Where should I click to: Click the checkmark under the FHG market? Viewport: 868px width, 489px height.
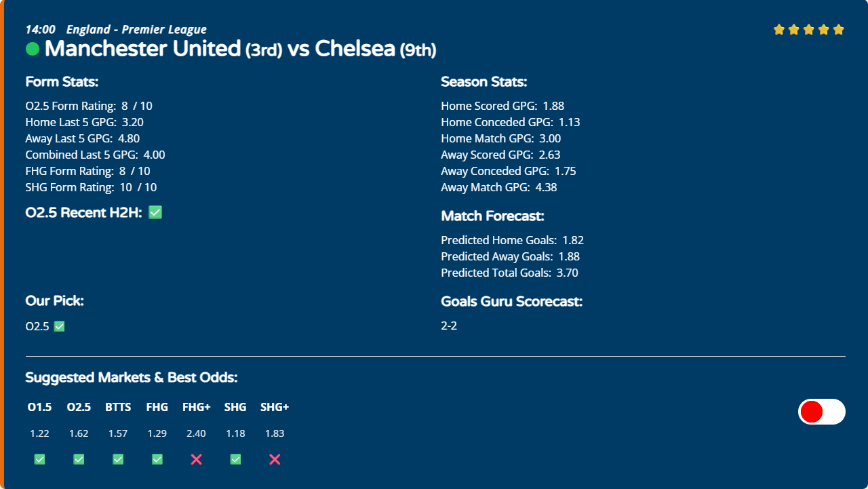coord(157,459)
